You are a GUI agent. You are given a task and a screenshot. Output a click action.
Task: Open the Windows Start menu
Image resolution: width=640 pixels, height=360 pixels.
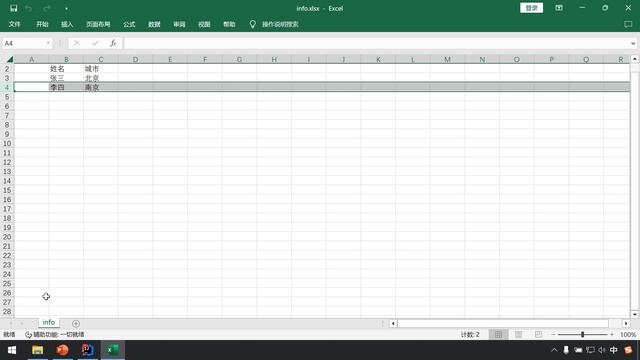[x=12, y=350]
